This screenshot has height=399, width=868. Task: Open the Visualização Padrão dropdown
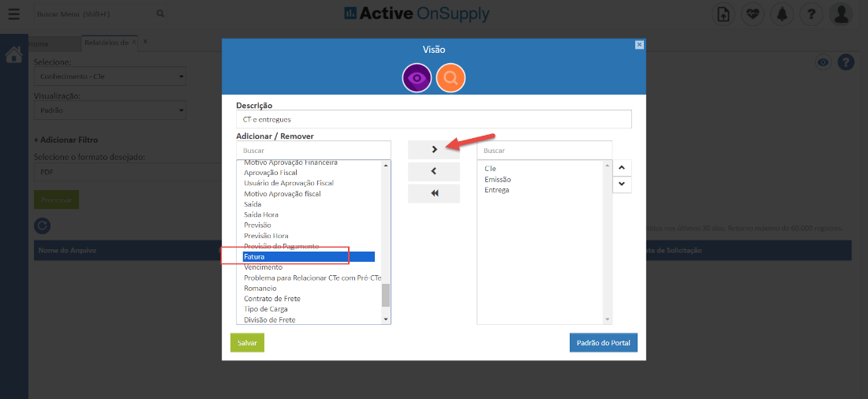110,110
